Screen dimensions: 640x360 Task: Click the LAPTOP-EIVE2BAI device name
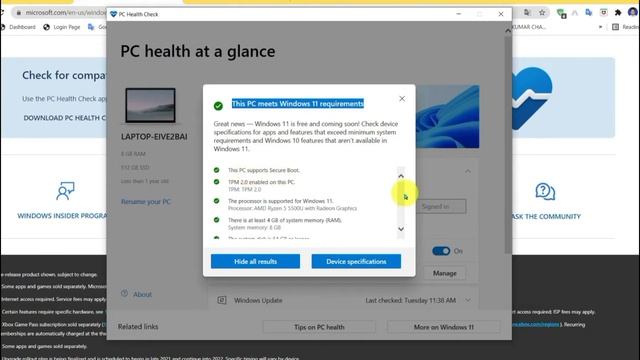pyautogui.click(x=154, y=137)
